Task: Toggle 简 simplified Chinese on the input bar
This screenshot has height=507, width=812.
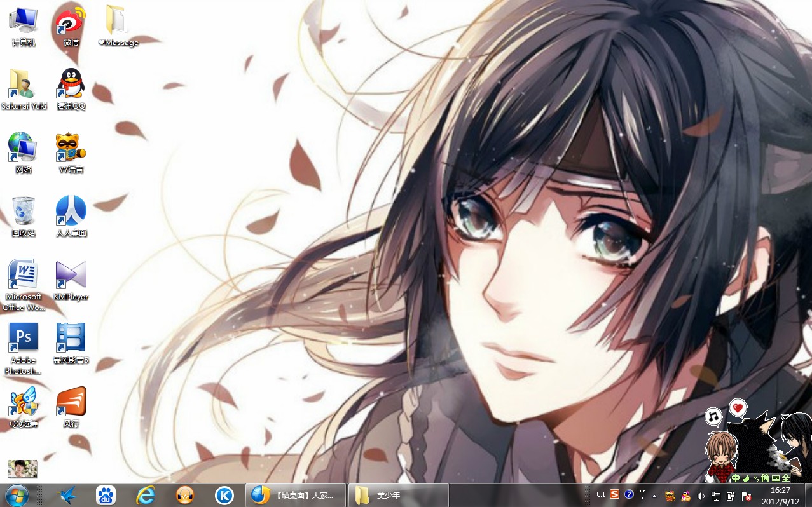Action: 765,478
